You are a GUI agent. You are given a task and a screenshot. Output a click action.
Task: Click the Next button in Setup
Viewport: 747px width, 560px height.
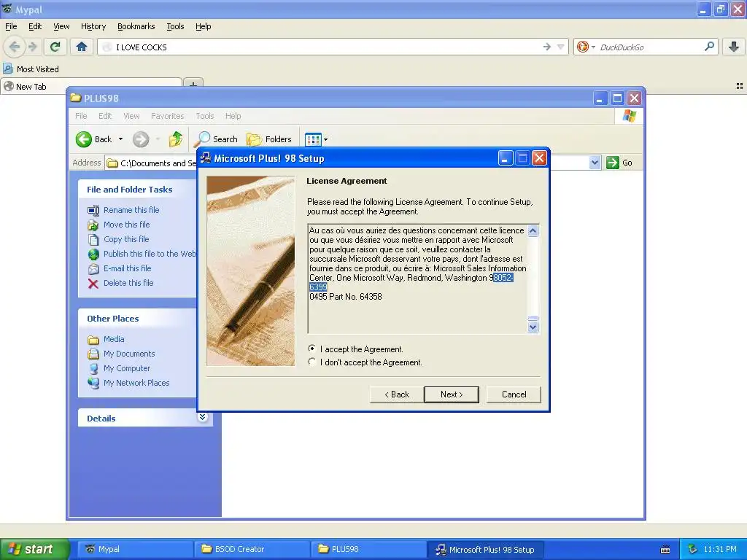tap(452, 394)
